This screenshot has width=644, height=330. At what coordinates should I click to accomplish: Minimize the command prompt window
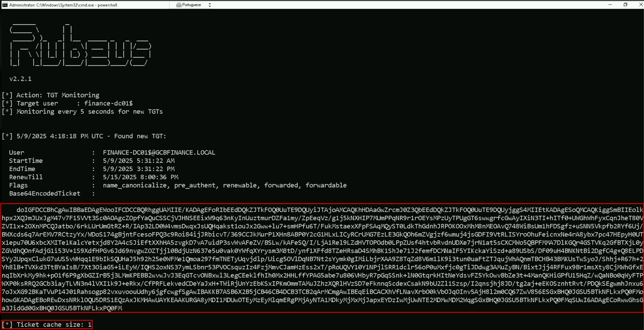coord(610,5)
